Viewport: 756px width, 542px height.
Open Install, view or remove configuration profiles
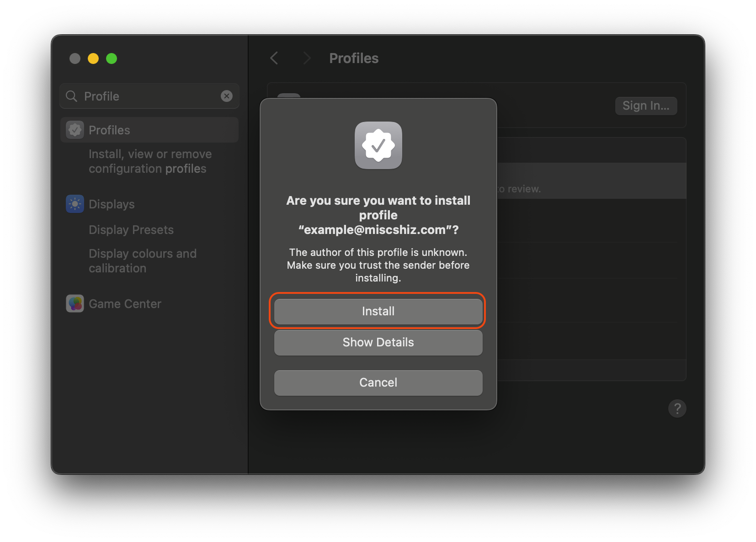click(x=150, y=161)
